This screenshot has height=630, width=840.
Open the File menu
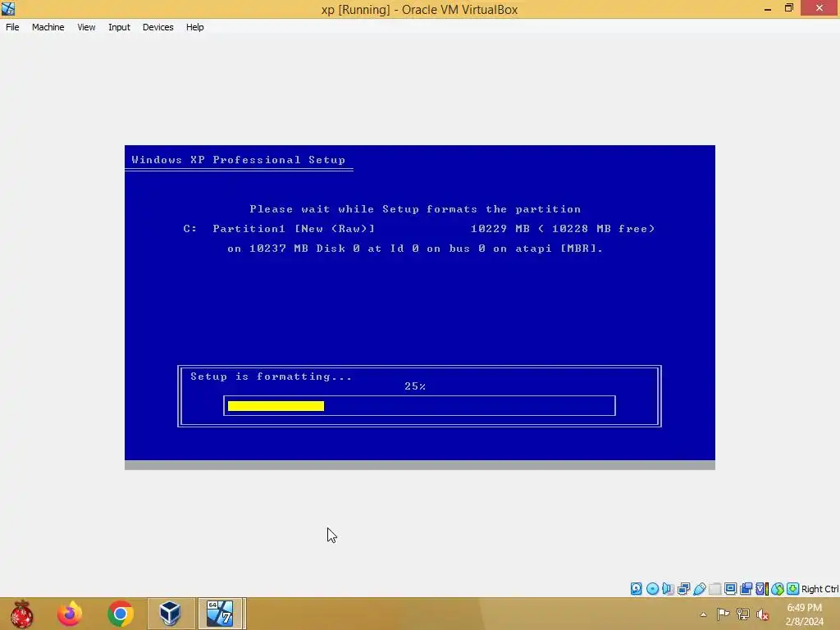[x=12, y=27]
